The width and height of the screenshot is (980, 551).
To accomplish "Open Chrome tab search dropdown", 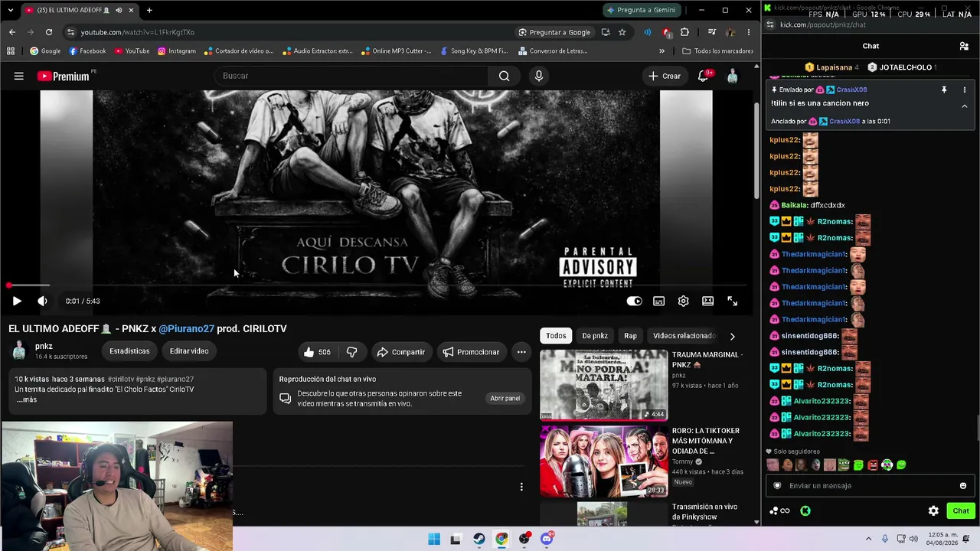I will (11, 11).
